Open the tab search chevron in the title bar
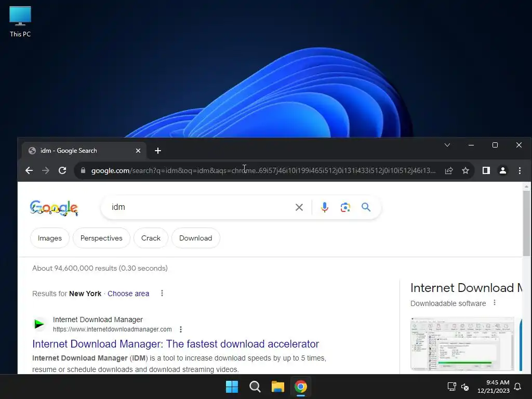Screen dimensions: 532x399 [x=447, y=145]
